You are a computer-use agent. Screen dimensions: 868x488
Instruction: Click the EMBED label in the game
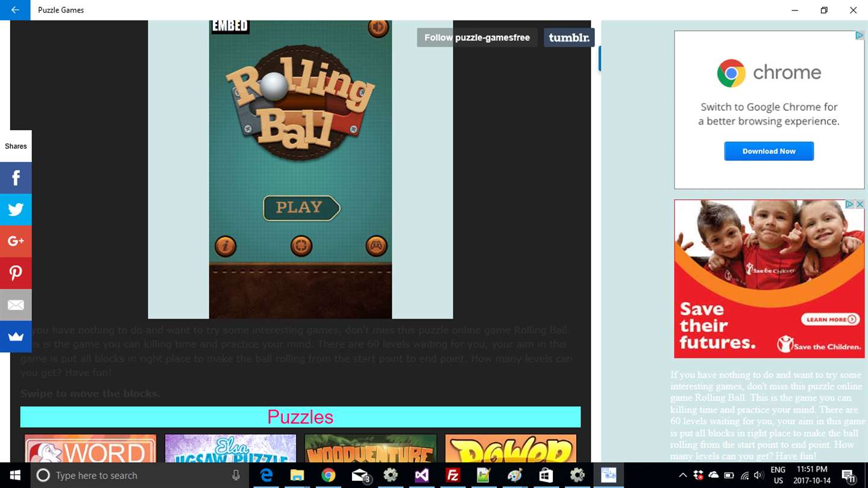coord(230,27)
